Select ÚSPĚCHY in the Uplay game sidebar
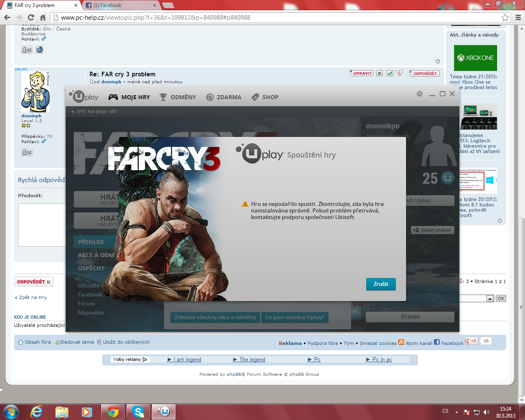The width and height of the screenshot is (525, 420). click(x=91, y=268)
